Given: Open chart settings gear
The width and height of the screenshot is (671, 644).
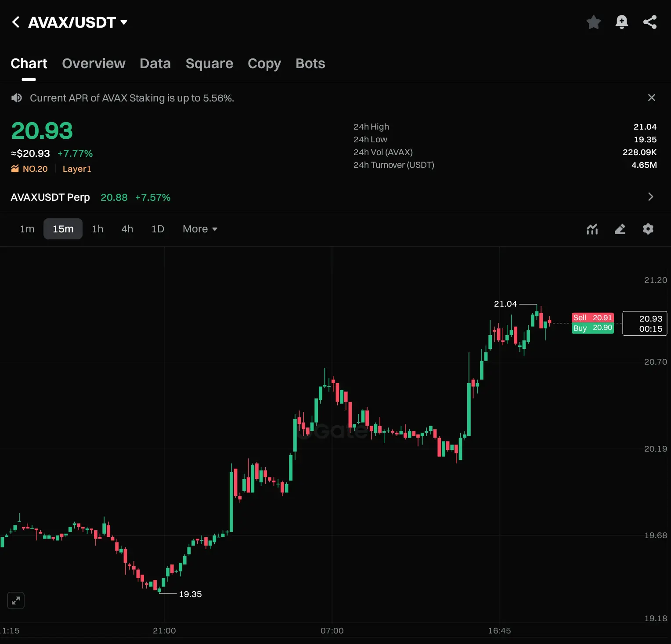Looking at the screenshot, I should coord(648,229).
